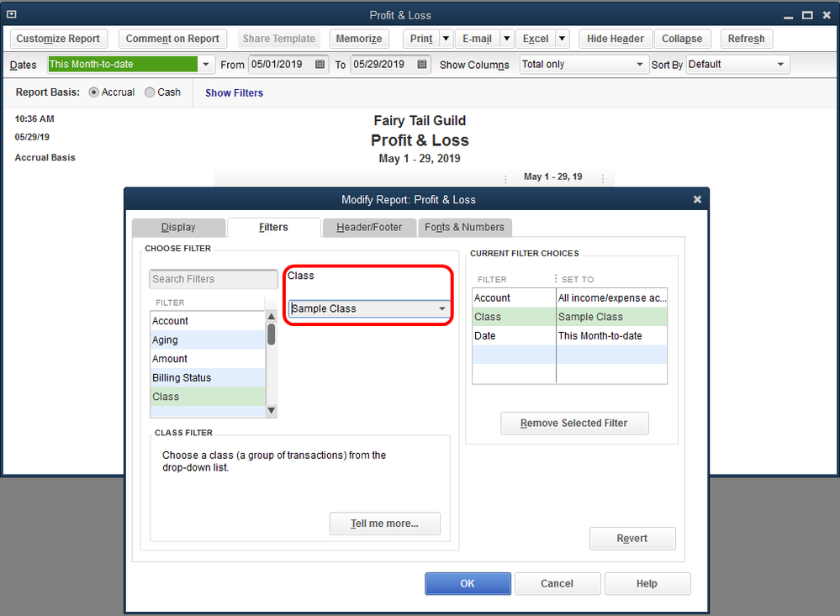Click the E-mail button
Viewport: 840px width, 616px height.
pos(478,39)
